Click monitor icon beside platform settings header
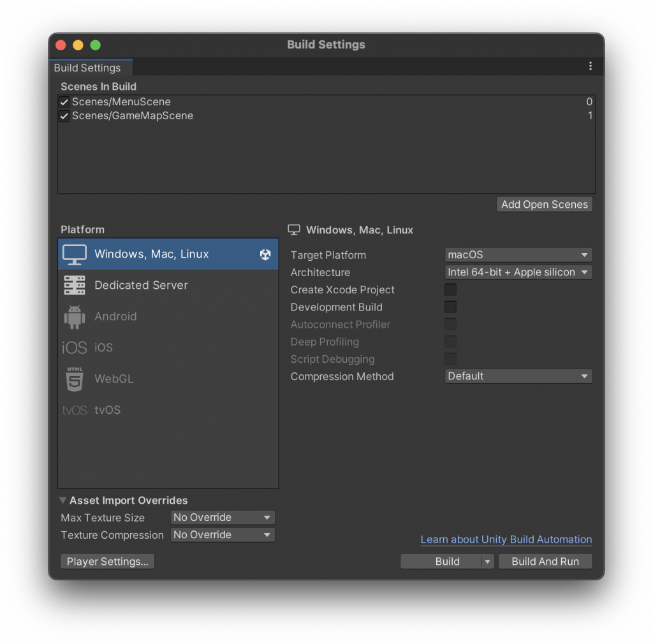This screenshot has height=644, width=653. (x=294, y=230)
